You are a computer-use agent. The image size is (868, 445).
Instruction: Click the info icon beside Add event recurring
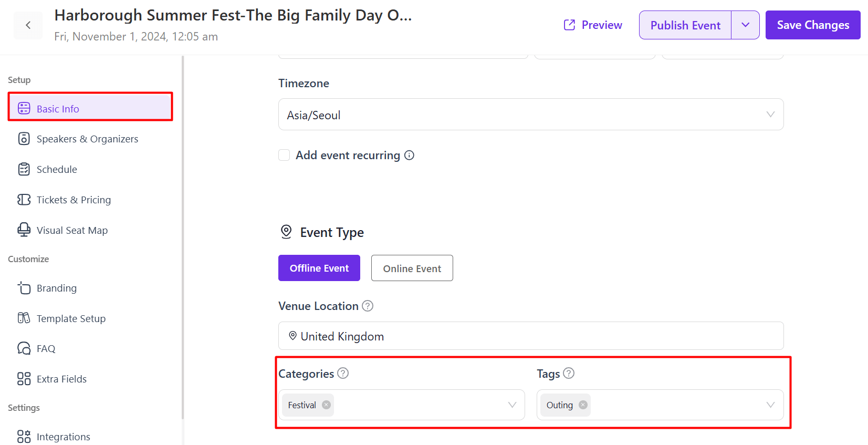(410, 156)
